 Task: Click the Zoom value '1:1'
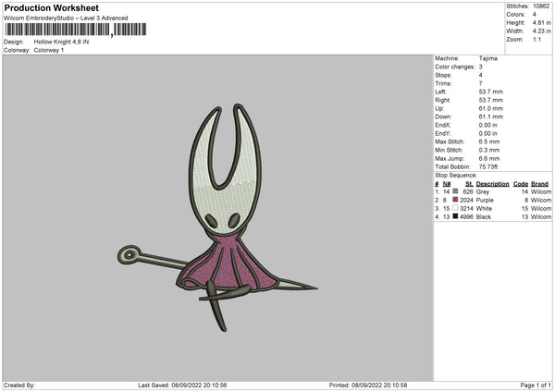pos(536,39)
